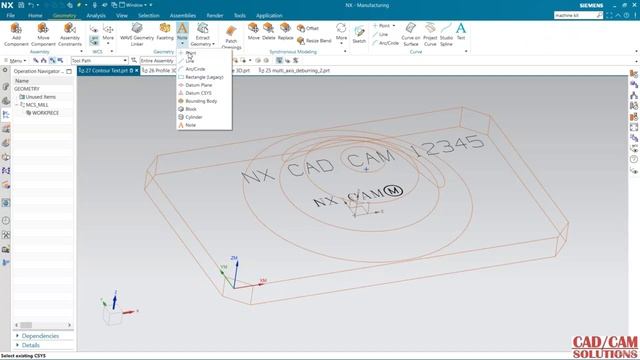The image size is (640, 360).
Task: Launch the WAVE Geometry Linker
Action: (x=137, y=34)
